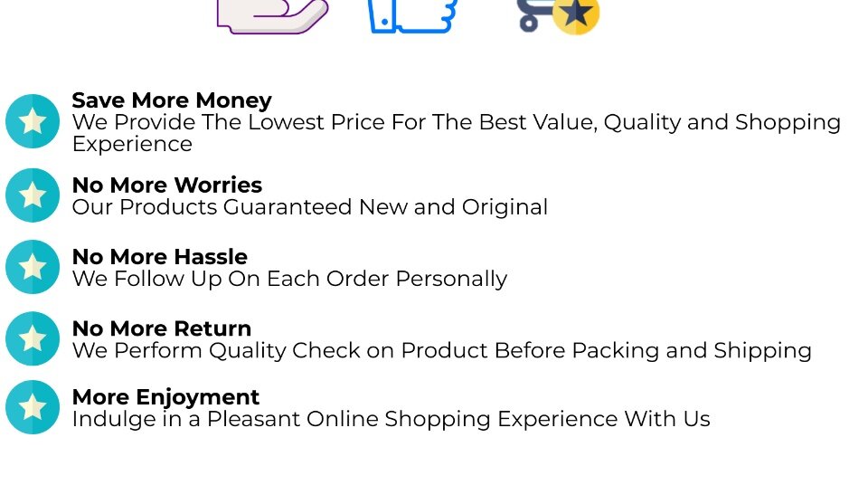Click the More Enjoyment heading
868x485 pixels.
[x=165, y=397]
